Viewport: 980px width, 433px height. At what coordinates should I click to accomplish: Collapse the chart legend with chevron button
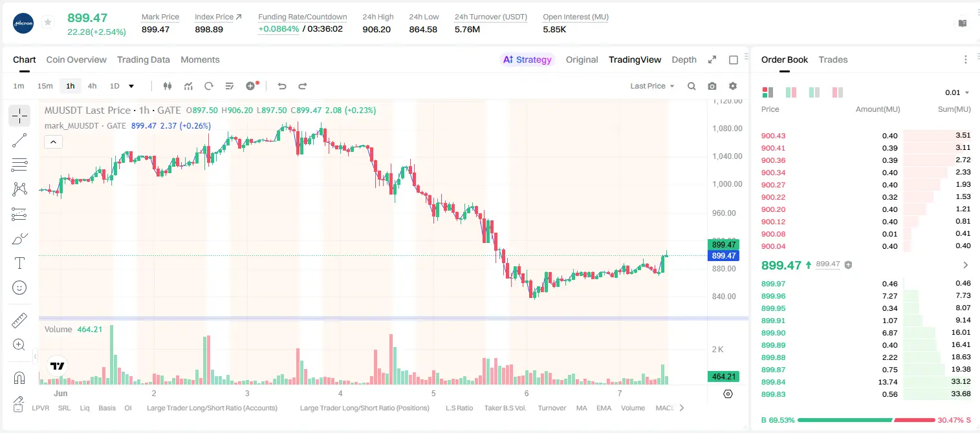(53, 142)
